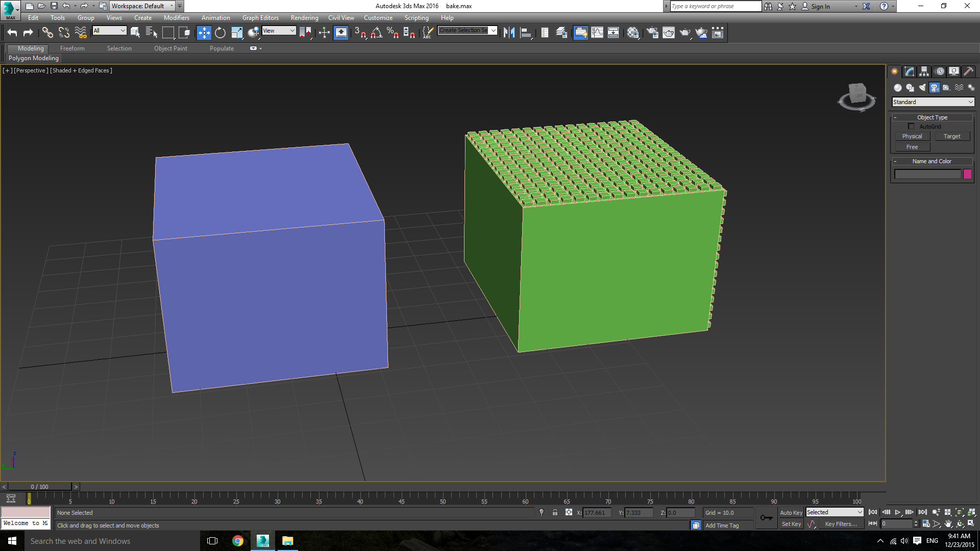Image resolution: width=980 pixels, height=551 pixels.
Task: Click the Modeling tab
Action: [30, 48]
